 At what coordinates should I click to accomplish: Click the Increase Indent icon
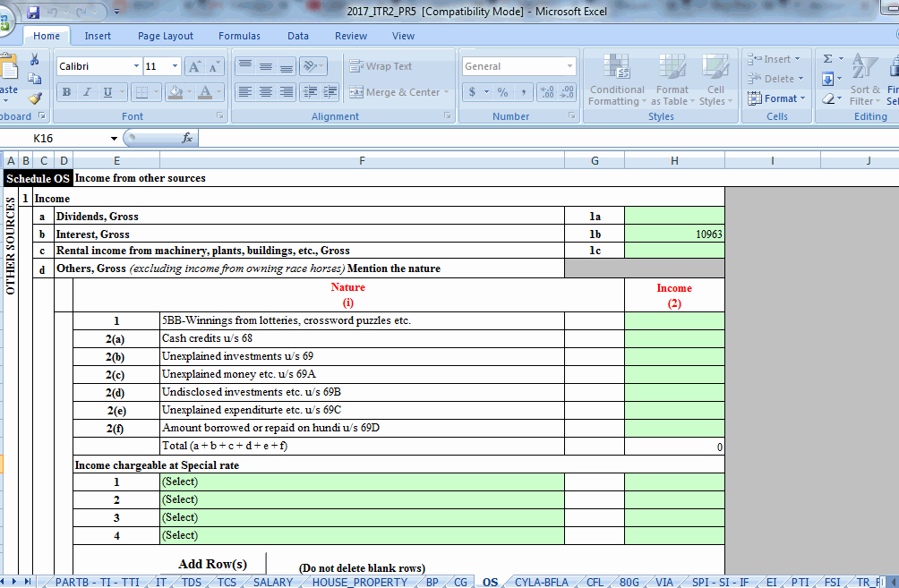330,91
